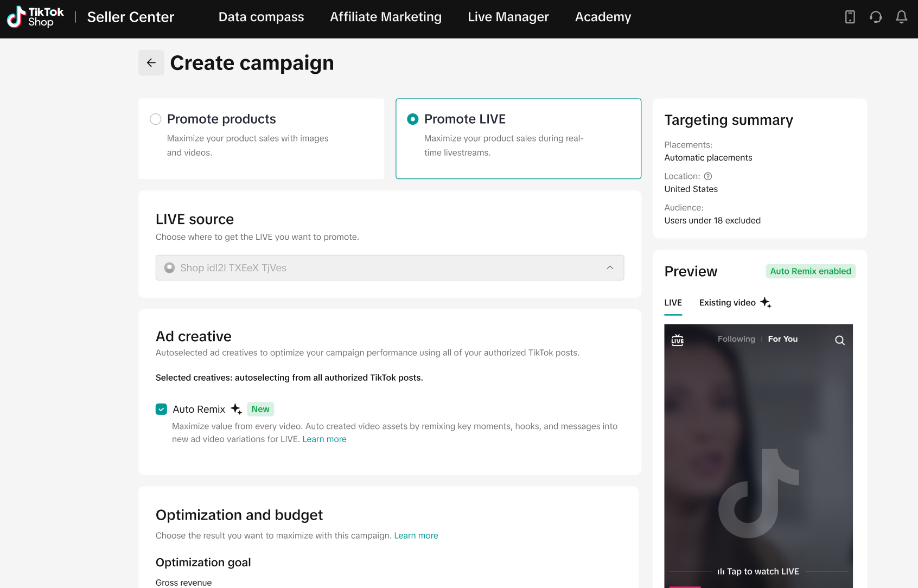The height and width of the screenshot is (588, 918).
Task: Open the notifications bell
Action: point(901,17)
